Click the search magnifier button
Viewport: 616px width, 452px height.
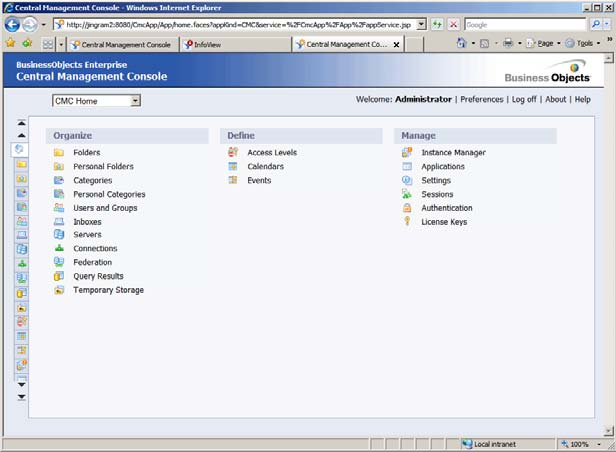(x=596, y=25)
